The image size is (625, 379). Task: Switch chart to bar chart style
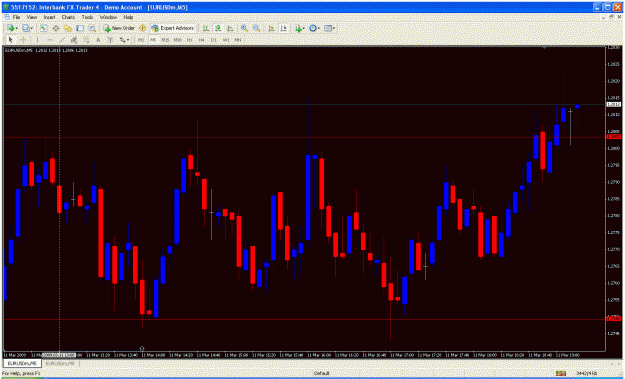click(205, 28)
